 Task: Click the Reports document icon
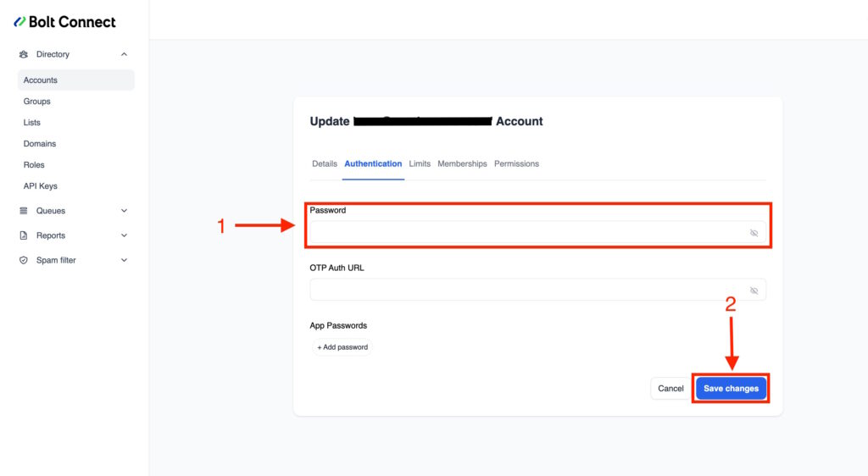click(24, 235)
